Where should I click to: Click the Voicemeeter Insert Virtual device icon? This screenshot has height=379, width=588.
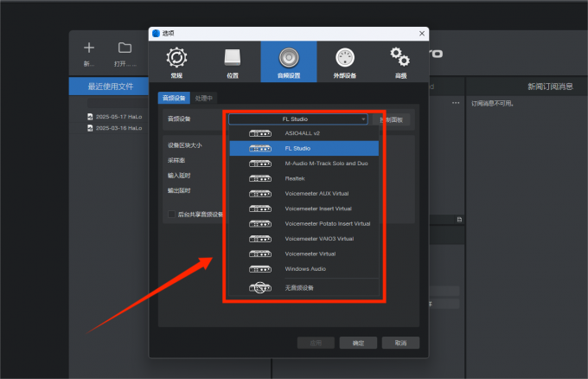tap(260, 209)
